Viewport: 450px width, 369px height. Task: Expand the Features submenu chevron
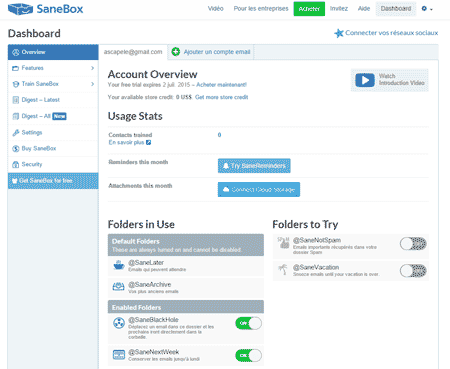(x=92, y=68)
